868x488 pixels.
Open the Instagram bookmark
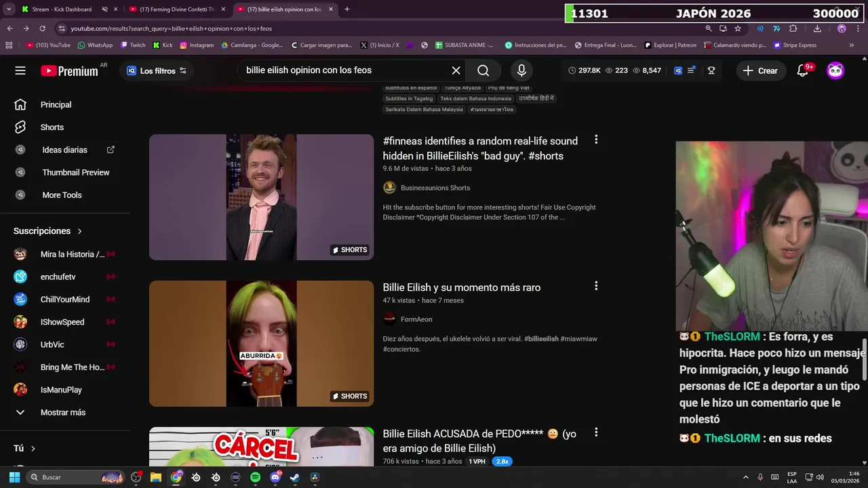pos(197,45)
